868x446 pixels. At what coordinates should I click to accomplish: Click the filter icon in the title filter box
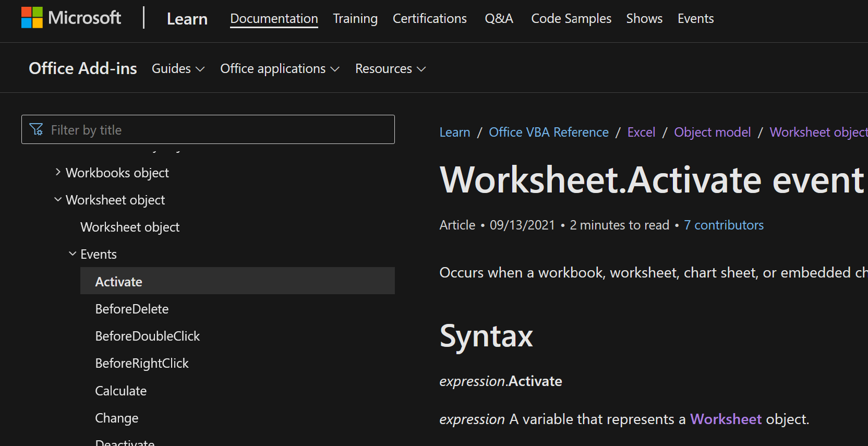pos(37,129)
